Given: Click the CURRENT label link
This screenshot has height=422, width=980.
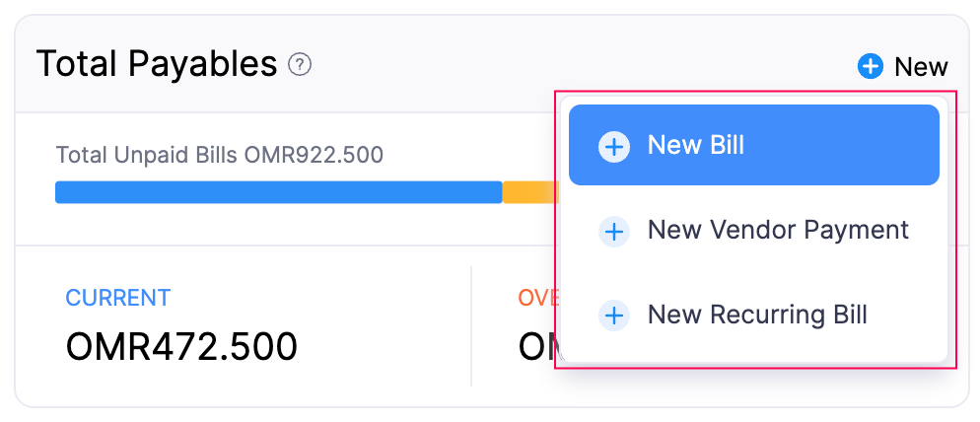Looking at the screenshot, I should [x=118, y=298].
